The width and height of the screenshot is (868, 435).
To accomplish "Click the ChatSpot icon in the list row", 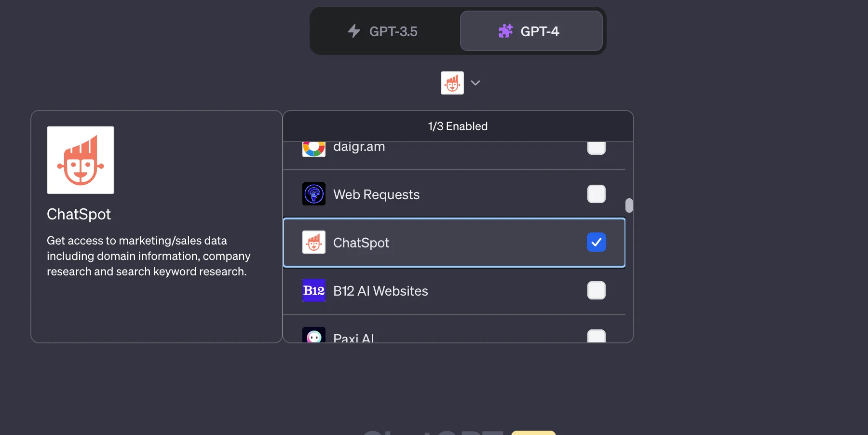I will [314, 242].
